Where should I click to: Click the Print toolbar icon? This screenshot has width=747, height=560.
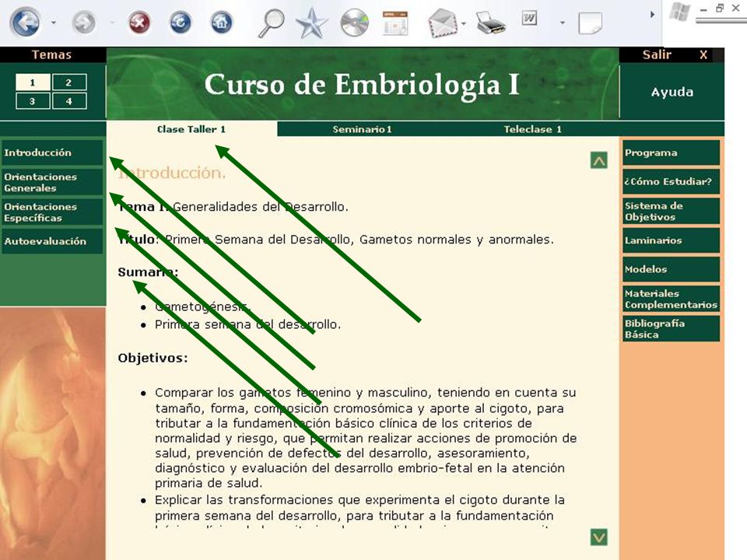490,23
